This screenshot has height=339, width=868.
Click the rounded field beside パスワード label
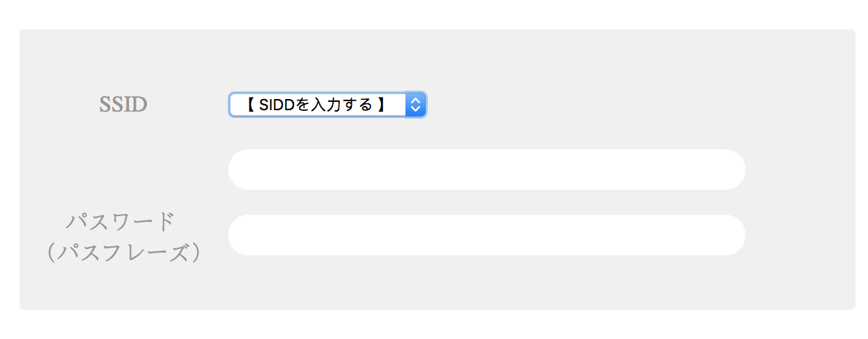[486, 235]
